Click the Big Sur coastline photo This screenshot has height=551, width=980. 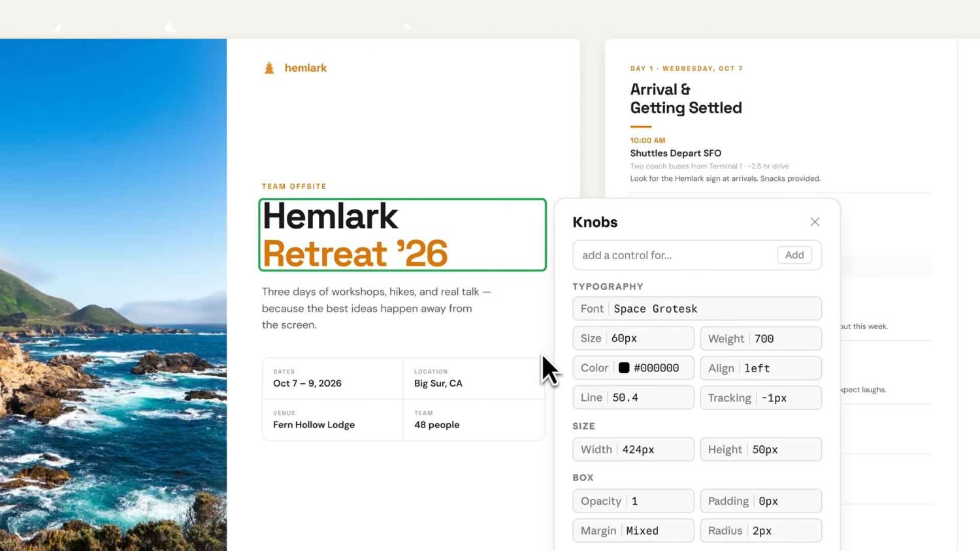pos(113,294)
